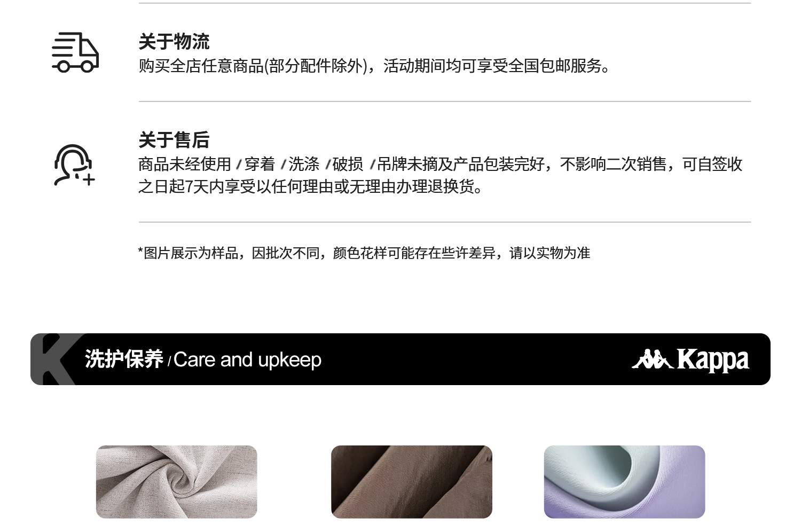
Task: Click the gray K emblem on banner
Action: tap(53, 359)
